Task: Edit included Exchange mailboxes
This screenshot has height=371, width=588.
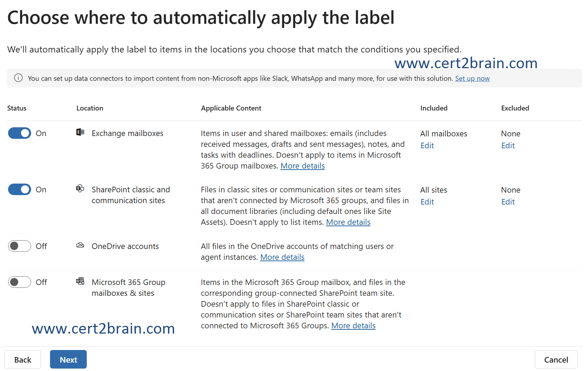Action: tap(427, 146)
